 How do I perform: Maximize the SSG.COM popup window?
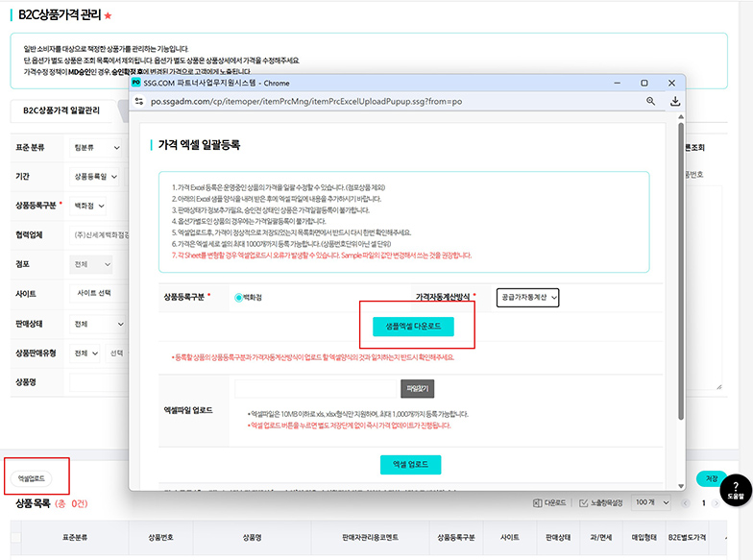644,83
